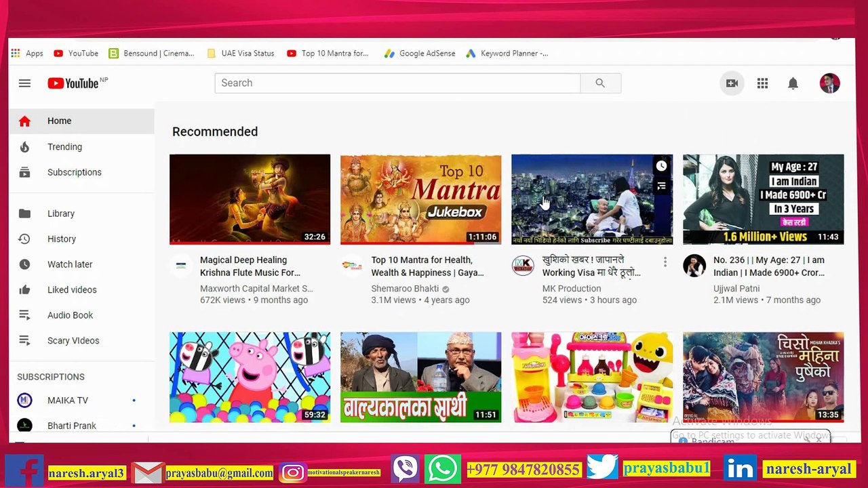Screen dimensions: 868x488
Task: Open the Top 10 Mantra bookmark
Action: pos(328,54)
